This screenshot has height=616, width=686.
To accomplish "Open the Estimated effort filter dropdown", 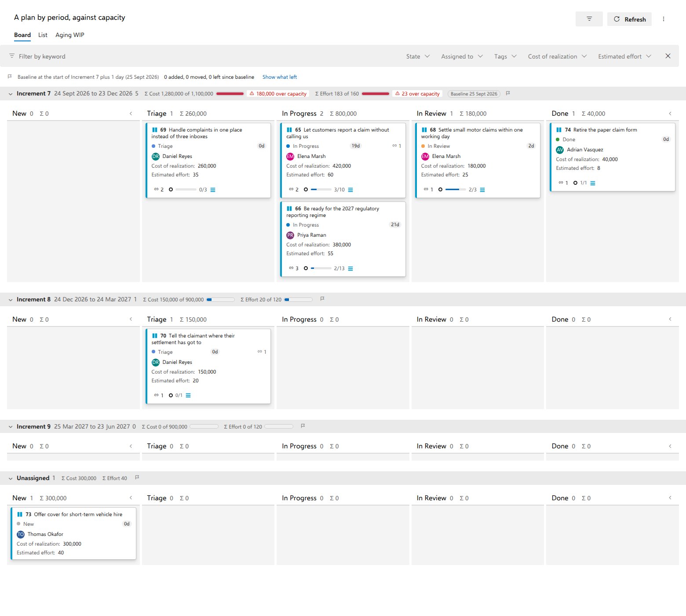I will [624, 56].
